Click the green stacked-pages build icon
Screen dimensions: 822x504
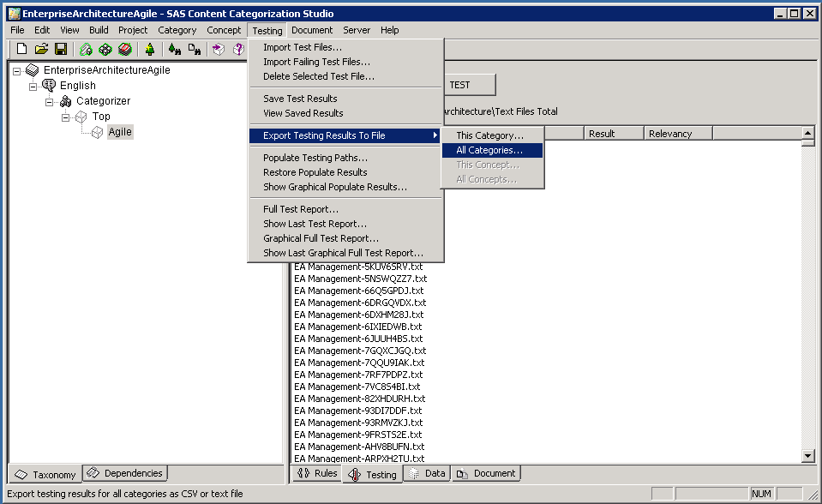[125, 50]
